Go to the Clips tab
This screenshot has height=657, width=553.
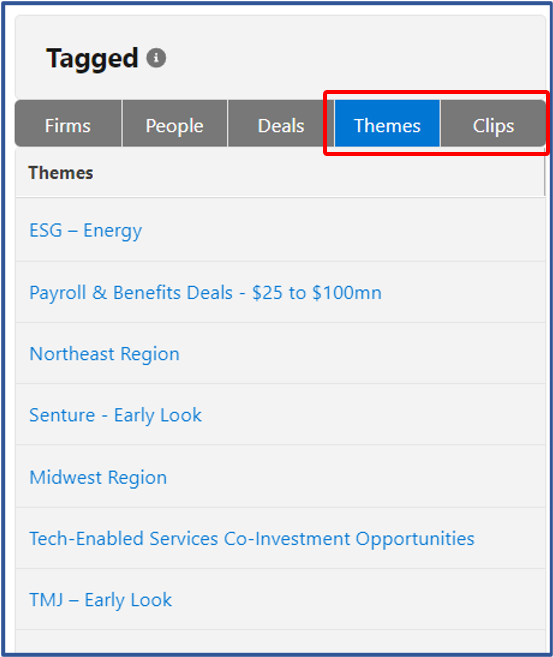(494, 124)
